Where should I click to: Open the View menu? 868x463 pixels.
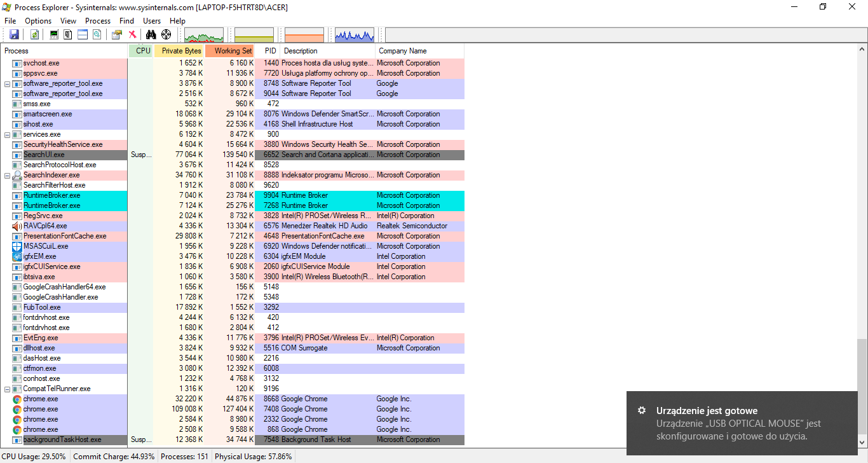pyautogui.click(x=68, y=21)
